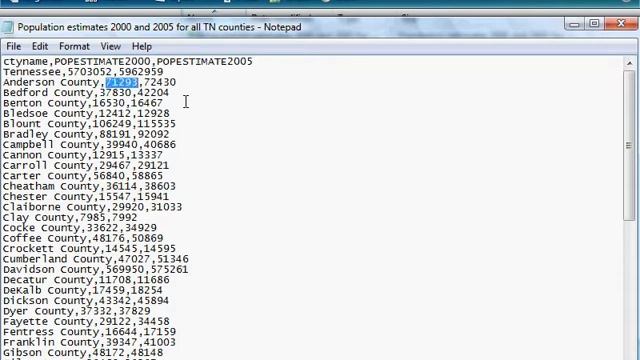The height and width of the screenshot is (360, 640).
Task: Click the Benton County line
Action: [83, 103]
